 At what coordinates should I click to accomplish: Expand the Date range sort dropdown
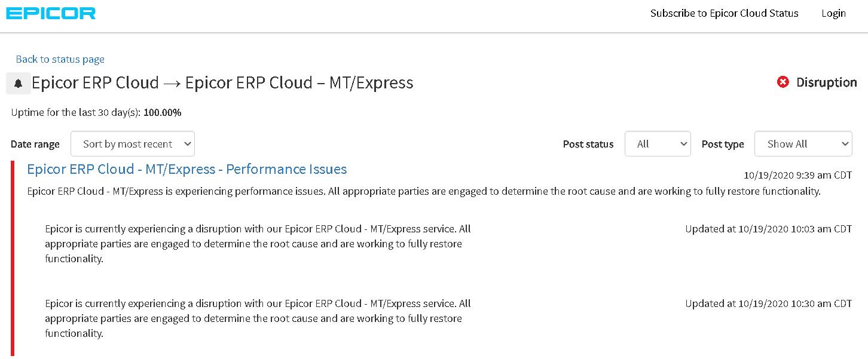(x=133, y=144)
